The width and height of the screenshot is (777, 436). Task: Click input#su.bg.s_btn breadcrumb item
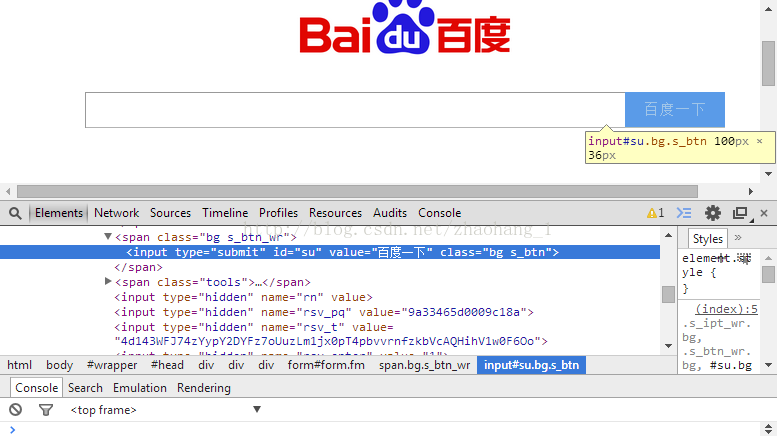(531, 365)
